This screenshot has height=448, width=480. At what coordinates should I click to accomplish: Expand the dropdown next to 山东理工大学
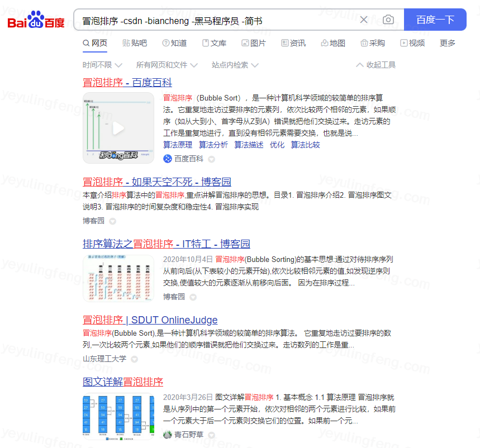click(134, 359)
